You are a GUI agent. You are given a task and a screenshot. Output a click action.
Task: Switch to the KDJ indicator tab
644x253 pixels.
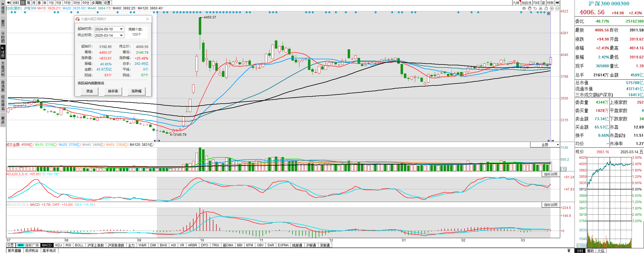[x=58, y=245]
